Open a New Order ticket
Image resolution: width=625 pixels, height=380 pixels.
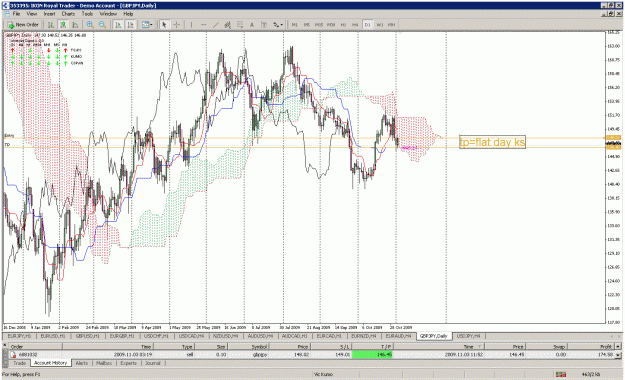[x=23, y=25]
